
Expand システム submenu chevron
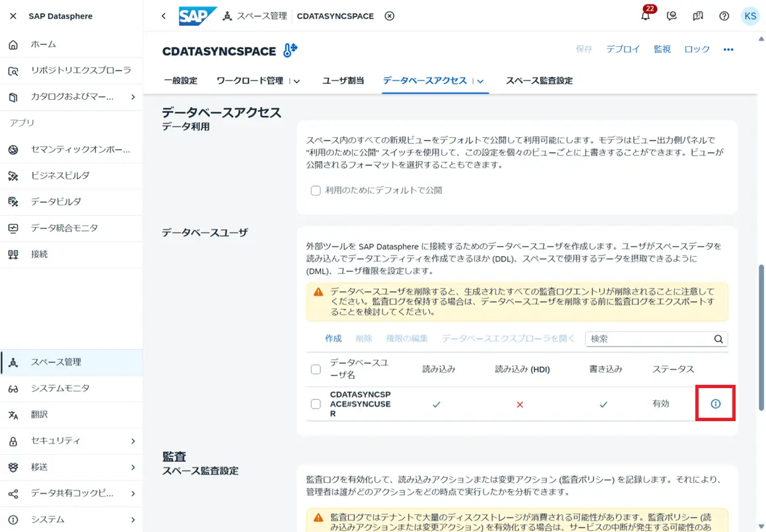click(x=133, y=519)
